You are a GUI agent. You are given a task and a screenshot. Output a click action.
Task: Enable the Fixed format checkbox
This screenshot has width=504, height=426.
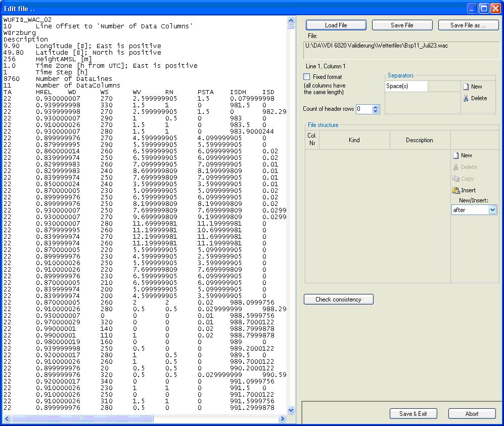tap(306, 77)
